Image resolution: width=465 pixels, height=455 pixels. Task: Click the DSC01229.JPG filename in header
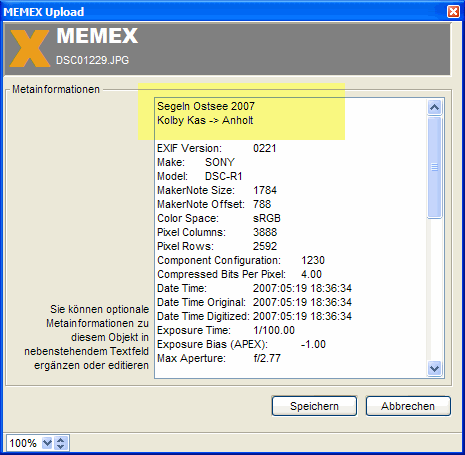[x=92, y=60]
